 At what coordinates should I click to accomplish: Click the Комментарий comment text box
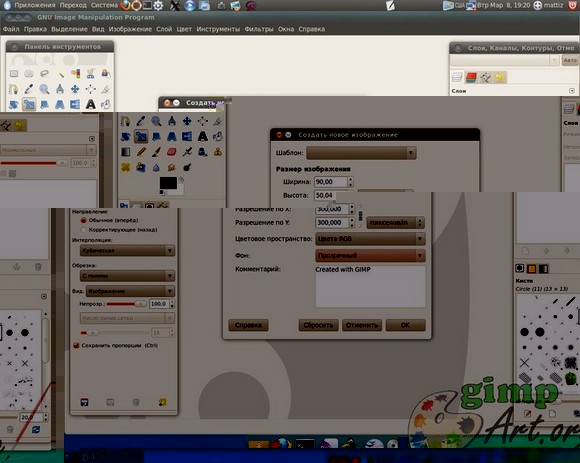370,287
